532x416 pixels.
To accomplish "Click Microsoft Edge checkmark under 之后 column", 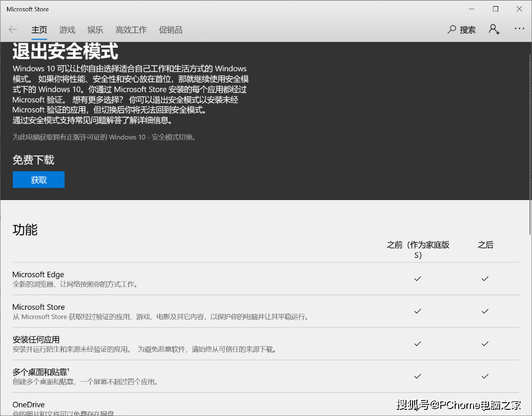I will pyautogui.click(x=485, y=279).
